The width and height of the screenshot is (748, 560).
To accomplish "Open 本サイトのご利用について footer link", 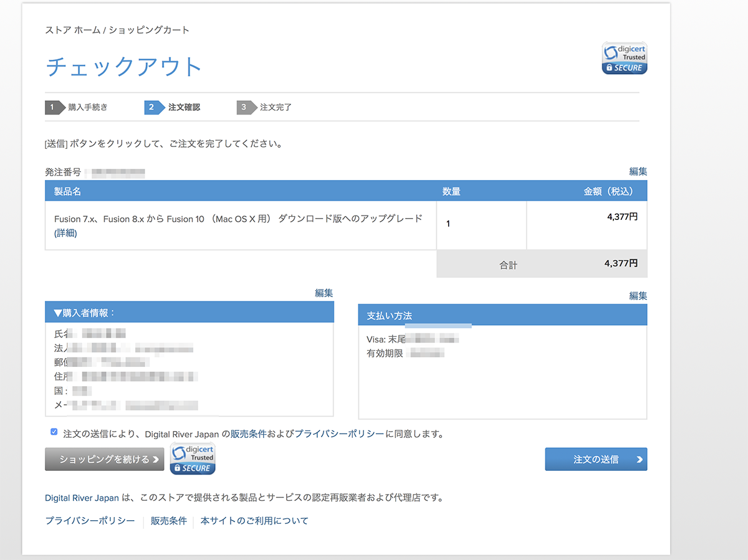I will click(x=254, y=521).
